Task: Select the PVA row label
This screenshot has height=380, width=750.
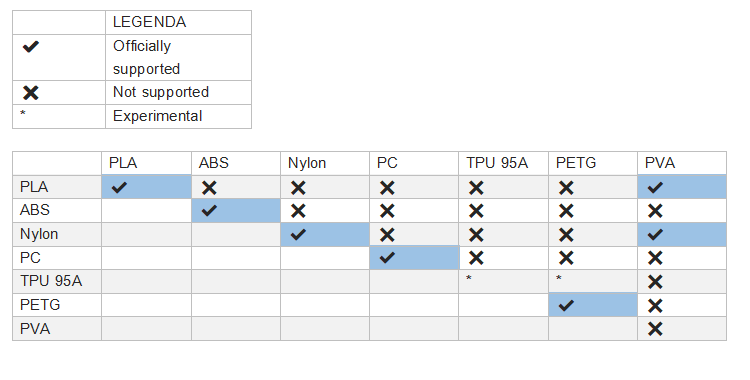Action: (35, 329)
